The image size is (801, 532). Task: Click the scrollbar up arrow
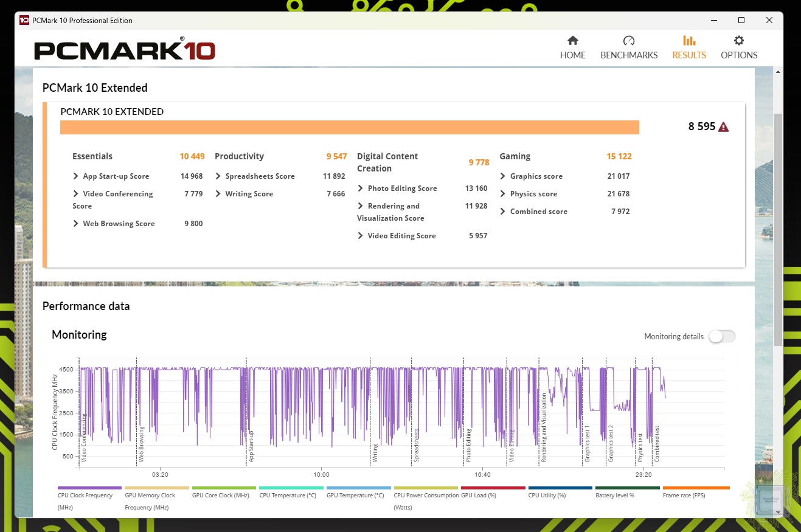[778, 72]
